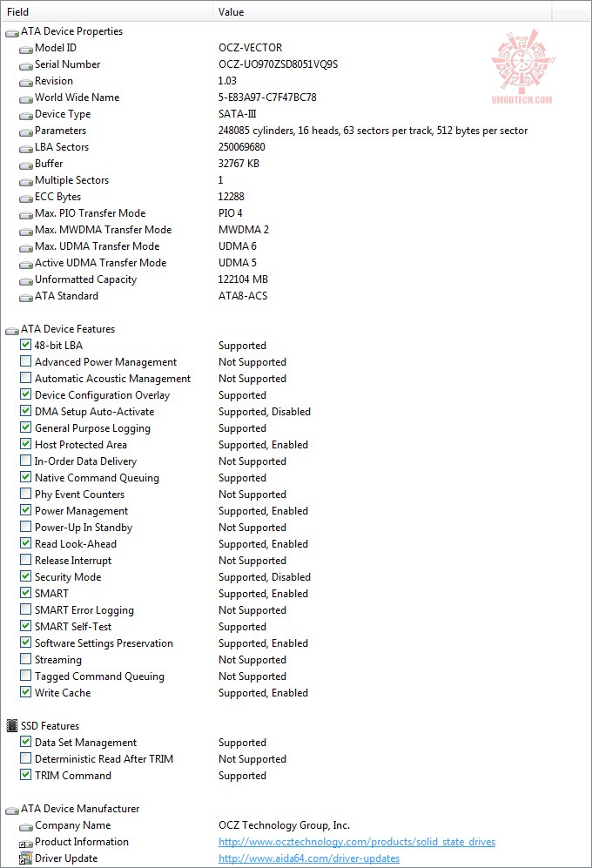Click the value OCZ Technology Group, Inc.
Screen dimensions: 592x868
pos(284,825)
